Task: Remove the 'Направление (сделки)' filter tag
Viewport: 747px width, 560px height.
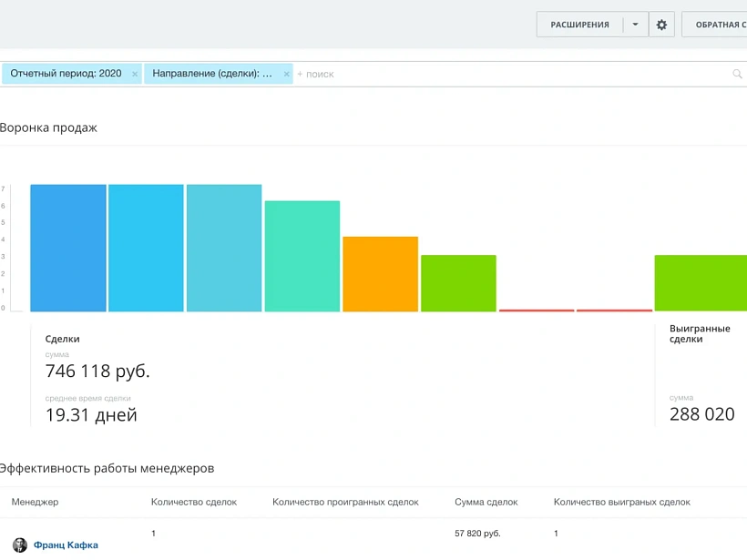Action: 286,74
